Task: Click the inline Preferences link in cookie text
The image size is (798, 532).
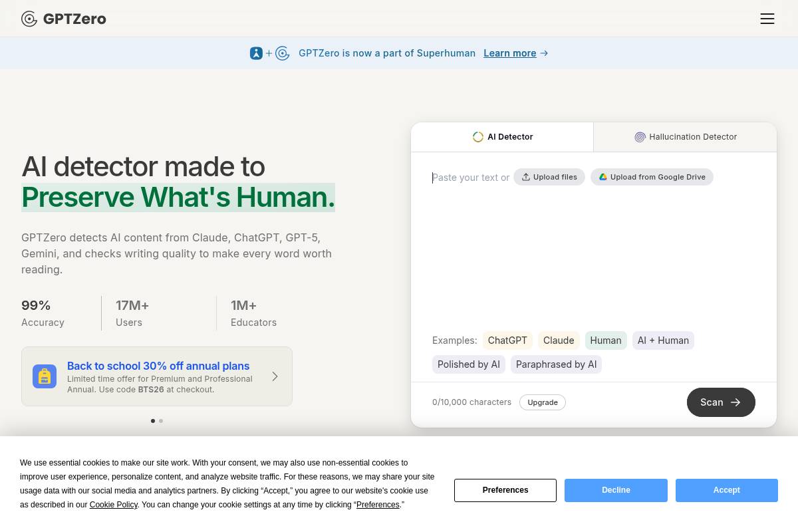Action: [x=378, y=505]
